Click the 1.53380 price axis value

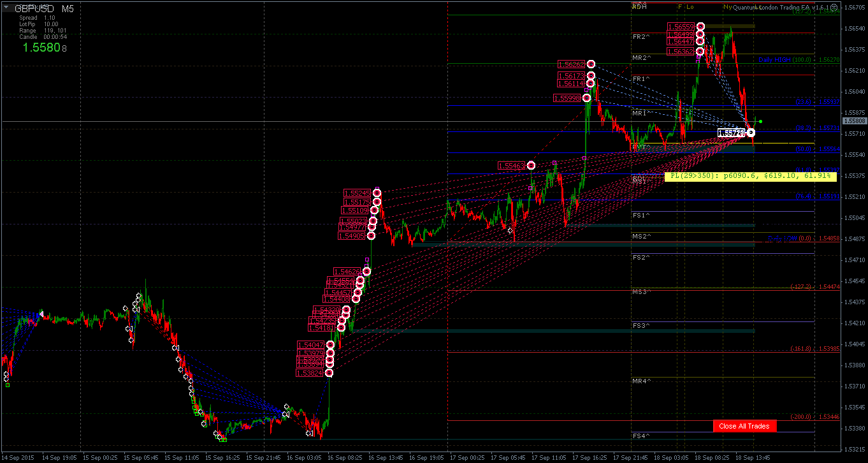855,428
